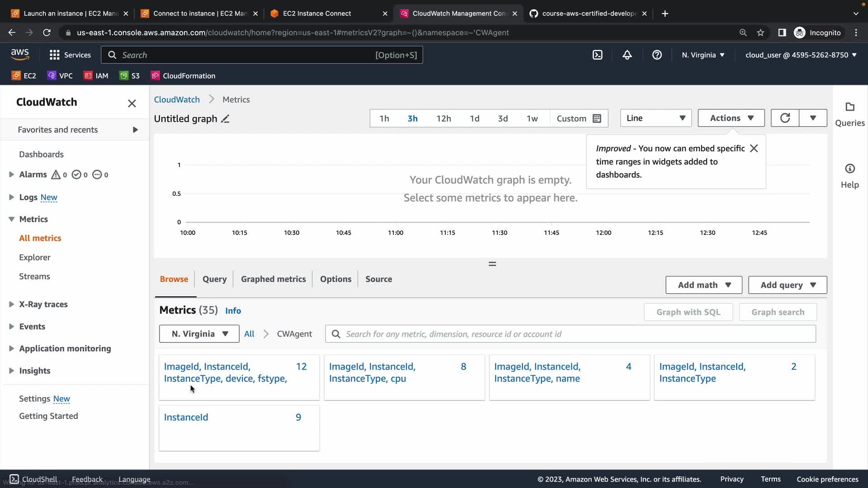
Task: Dismiss the Improved notification popup
Action: click(754, 149)
